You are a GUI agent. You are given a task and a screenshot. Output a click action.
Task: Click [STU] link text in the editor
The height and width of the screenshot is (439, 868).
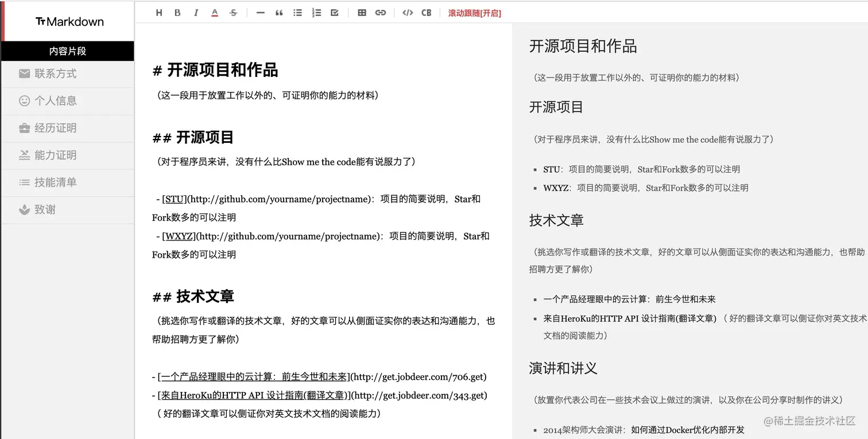point(175,199)
